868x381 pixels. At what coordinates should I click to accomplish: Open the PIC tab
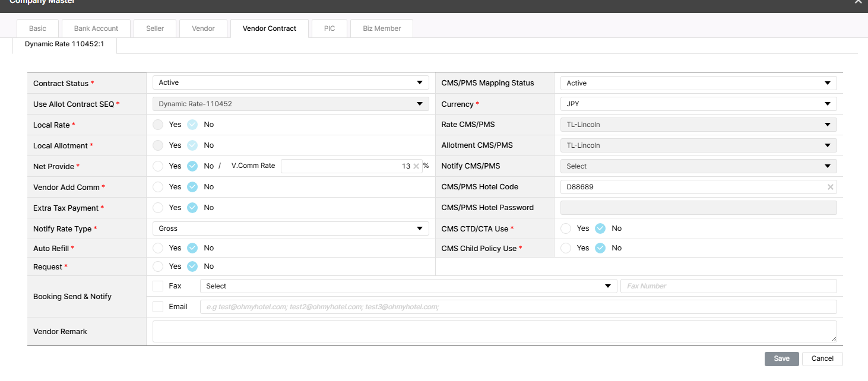[x=330, y=28]
